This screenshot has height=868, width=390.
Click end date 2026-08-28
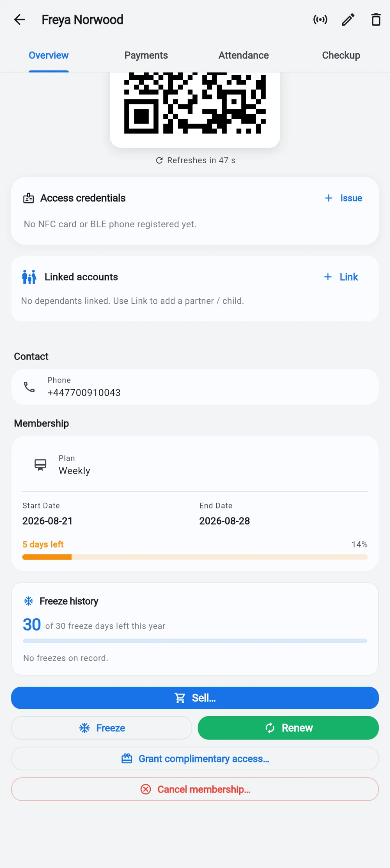tap(224, 521)
